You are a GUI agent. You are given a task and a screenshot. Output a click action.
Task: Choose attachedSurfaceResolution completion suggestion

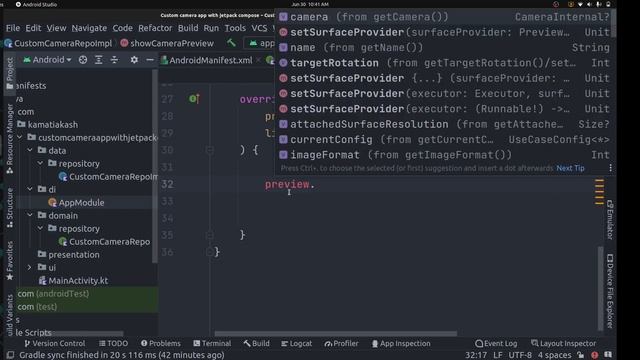(444, 124)
